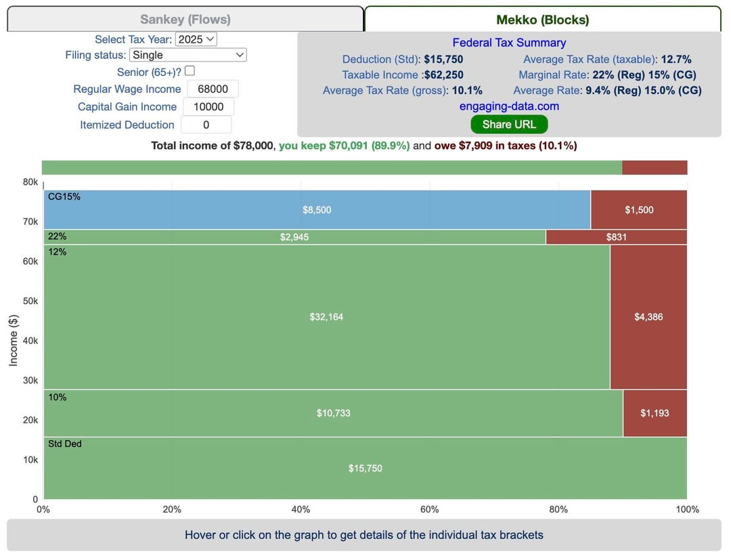731x560 pixels.
Task: Click the Std Ded $15,750 block
Action: 365,469
